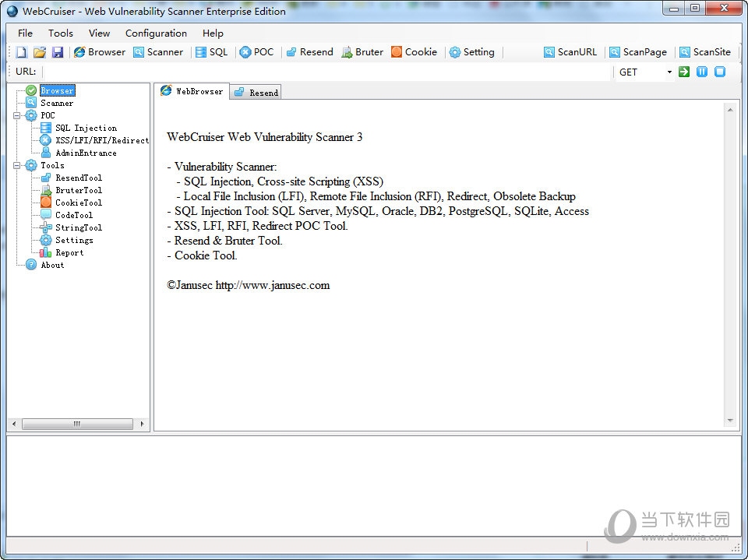This screenshot has height=560, width=748.
Task: Select BruterTool in the tree
Action: (x=79, y=190)
